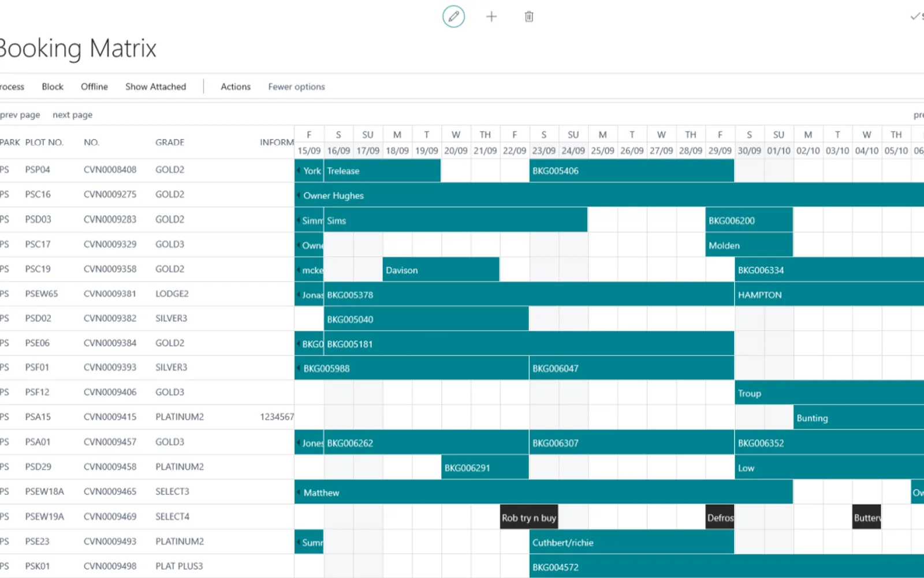Click booking BKG006262
This screenshot has height=578, width=924.
click(426, 443)
